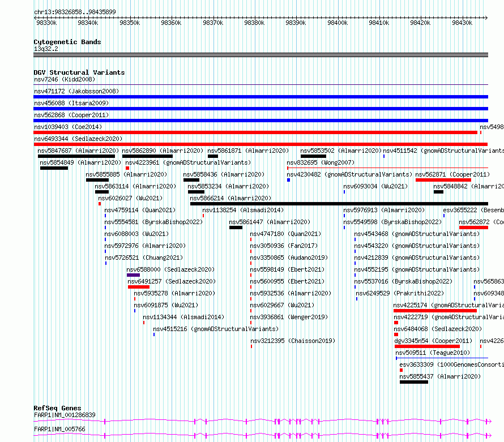Open the FARP1|NM_001286839 gene track
This screenshot has height=442, width=504.
pos(262,422)
